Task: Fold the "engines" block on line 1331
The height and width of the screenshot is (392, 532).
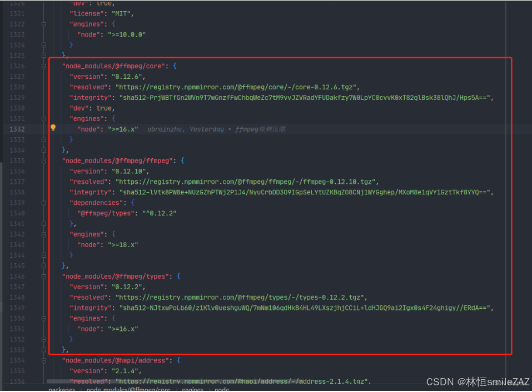Action: pos(44,119)
